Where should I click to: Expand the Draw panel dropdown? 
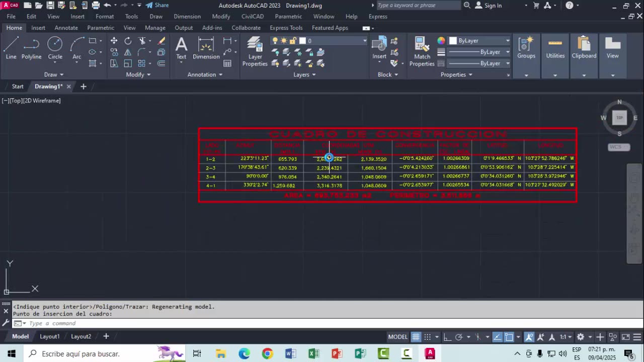click(x=54, y=74)
